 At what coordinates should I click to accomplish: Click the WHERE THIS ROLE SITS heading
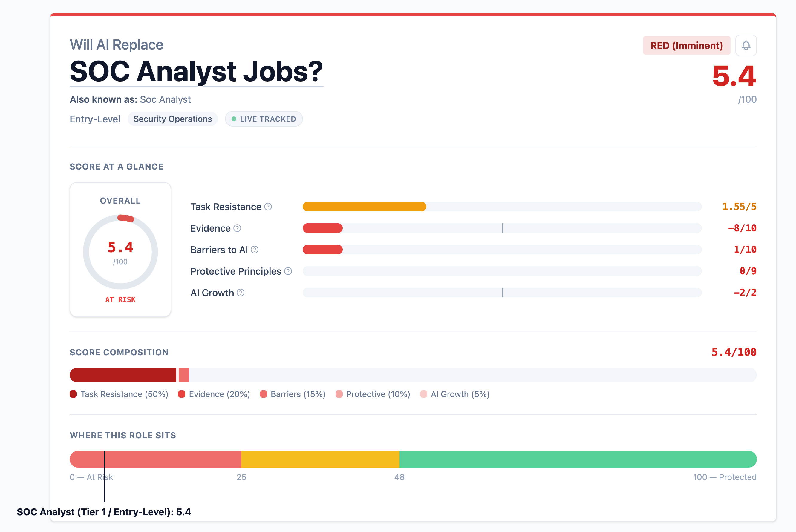(x=123, y=435)
